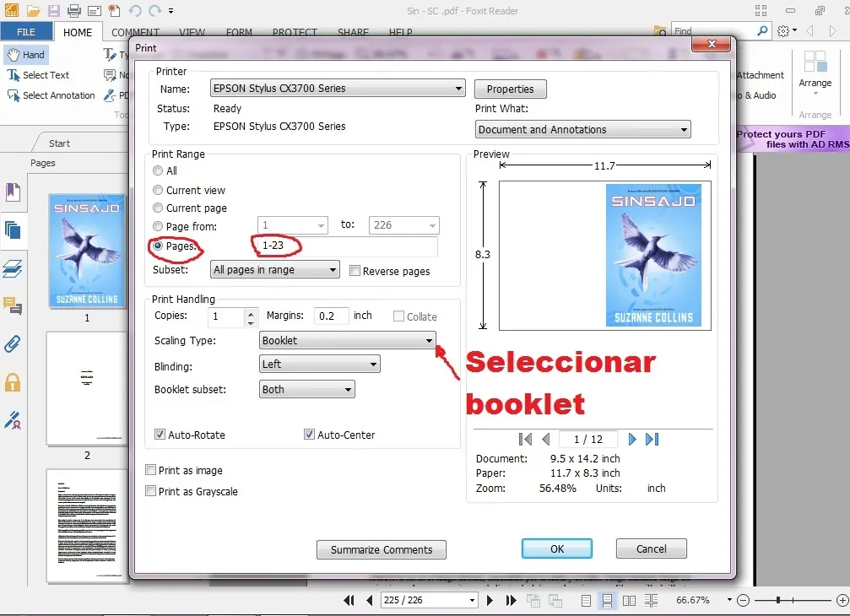
Task: Open the Layers sidebar panel
Action: (13, 268)
